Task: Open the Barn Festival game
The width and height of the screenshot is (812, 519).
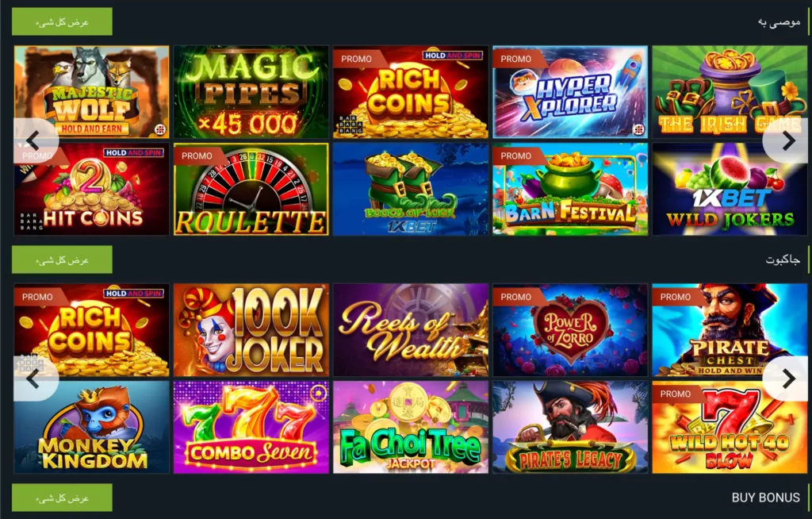Action: (570, 189)
